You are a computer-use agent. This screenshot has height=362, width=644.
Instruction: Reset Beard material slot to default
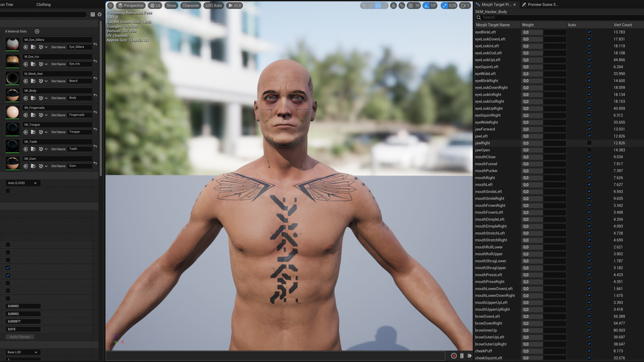click(x=95, y=78)
